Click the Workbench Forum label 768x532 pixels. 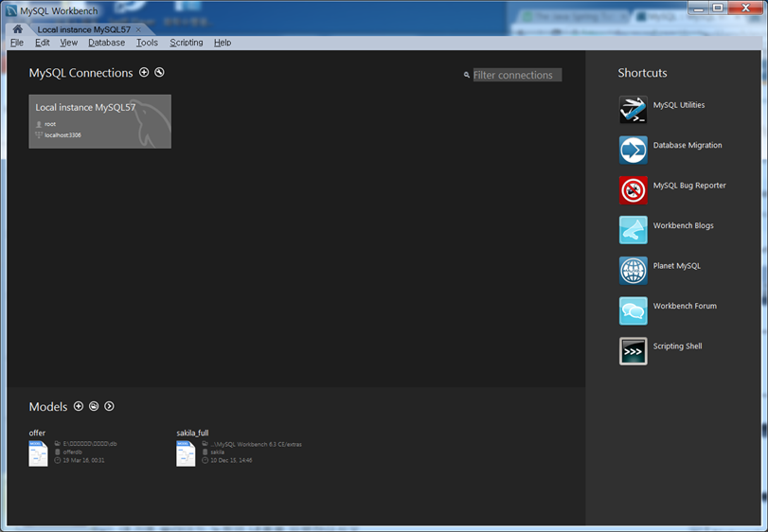[x=685, y=306]
